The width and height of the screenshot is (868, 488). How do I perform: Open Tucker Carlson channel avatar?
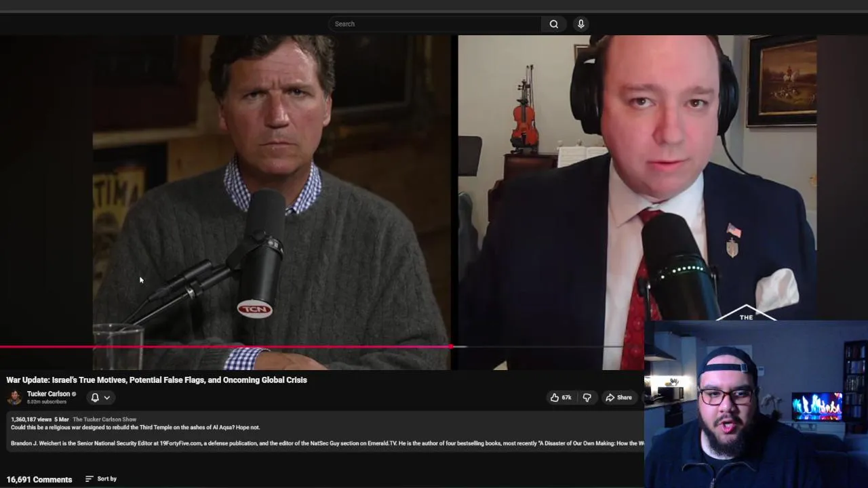pos(14,397)
